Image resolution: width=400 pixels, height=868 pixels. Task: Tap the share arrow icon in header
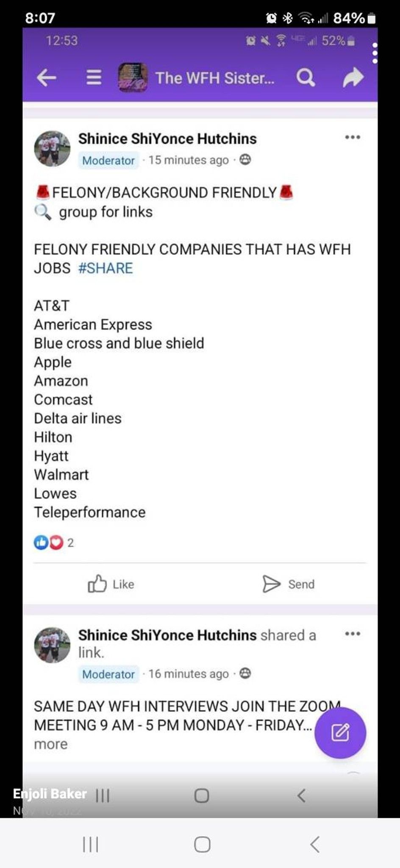[x=353, y=78]
